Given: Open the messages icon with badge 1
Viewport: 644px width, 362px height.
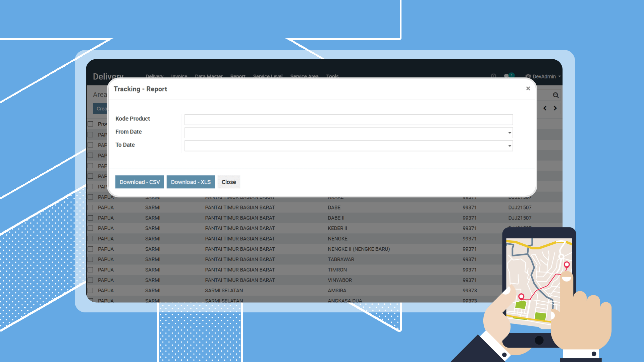Looking at the screenshot, I should pos(507,76).
